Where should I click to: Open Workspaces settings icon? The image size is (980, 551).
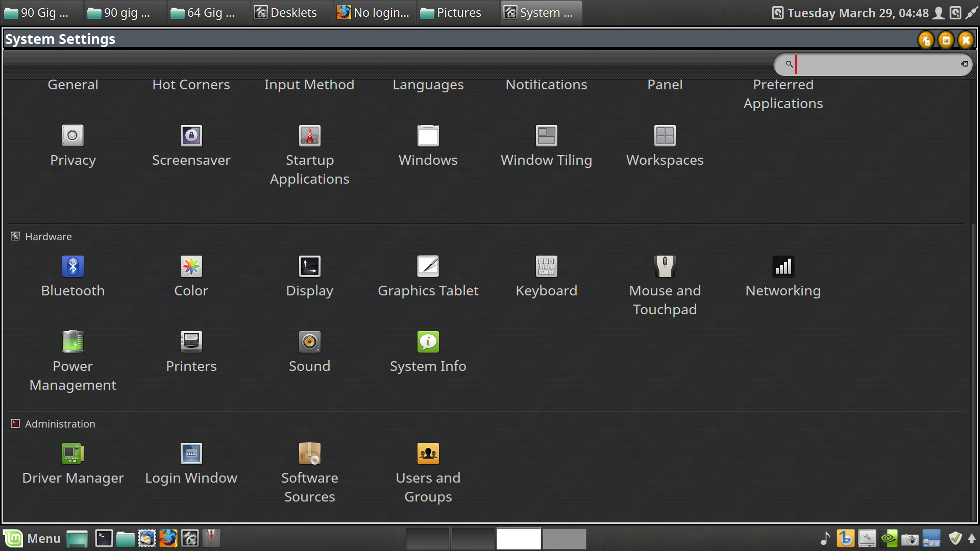(x=665, y=136)
